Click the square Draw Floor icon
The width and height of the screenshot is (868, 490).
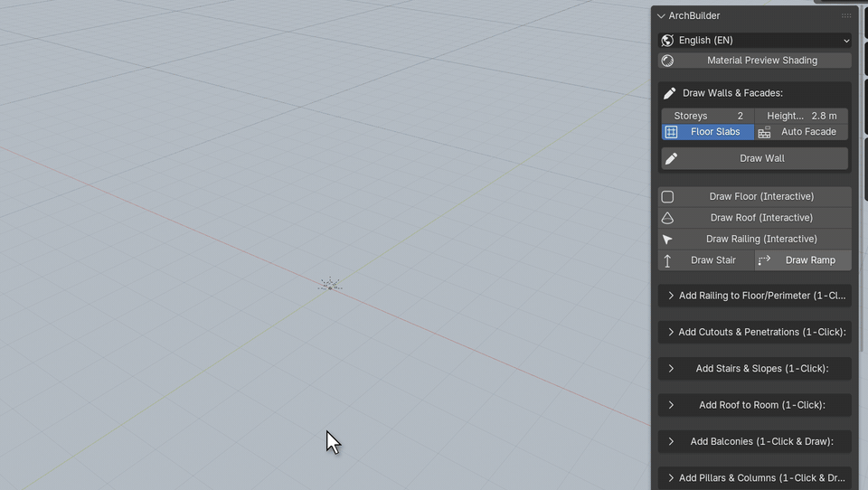coord(667,196)
